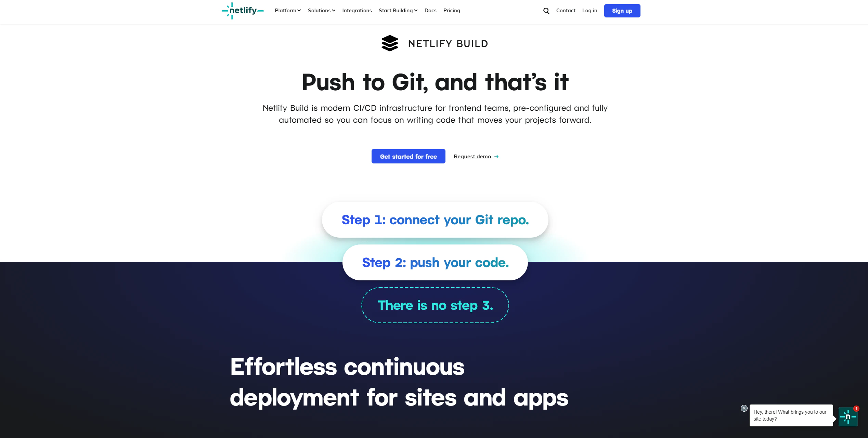
Task: Expand the Solutions dropdown menu
Action: click(322, 10)
